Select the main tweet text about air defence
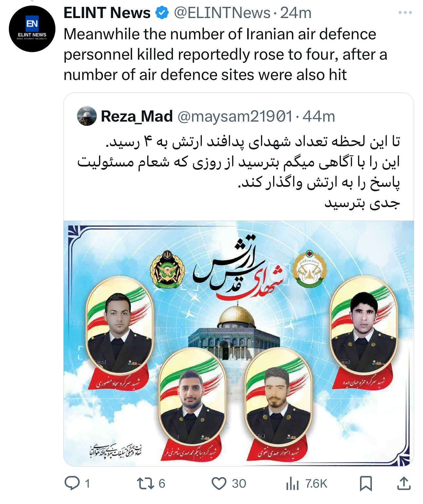 pyautogui.click(x=225, y=54)
